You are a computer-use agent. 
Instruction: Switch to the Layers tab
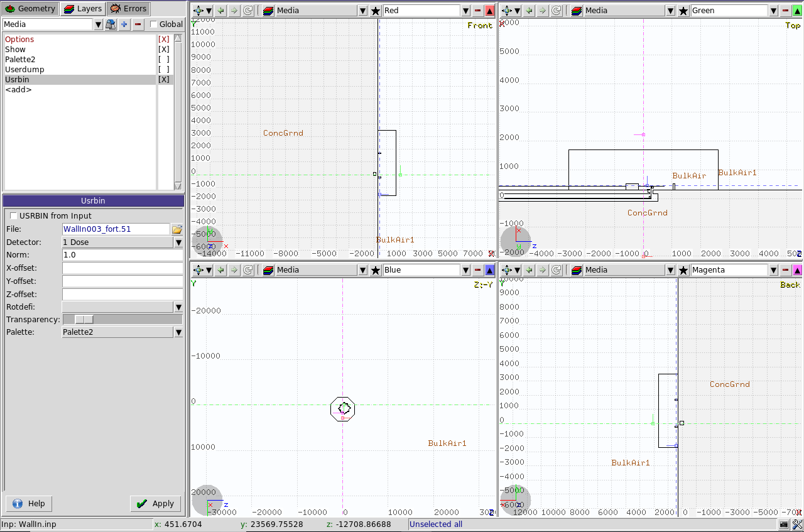[82, 9]
